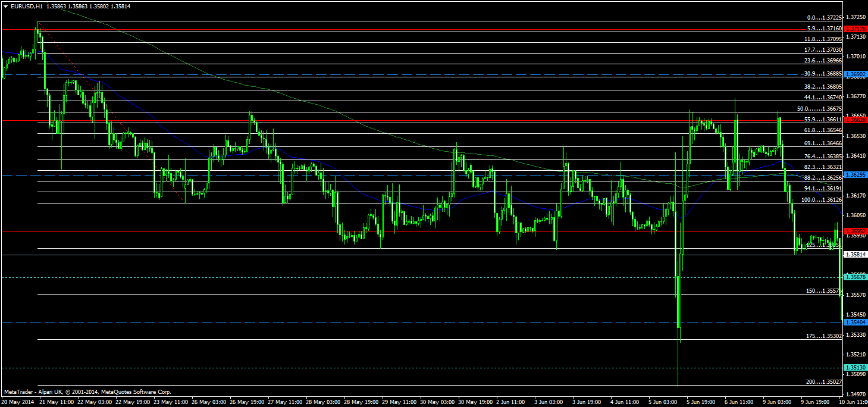Click the Fibonacci 150 level label 1.3557
Viewport: 868px width, 407px height.
click(824, 291)
